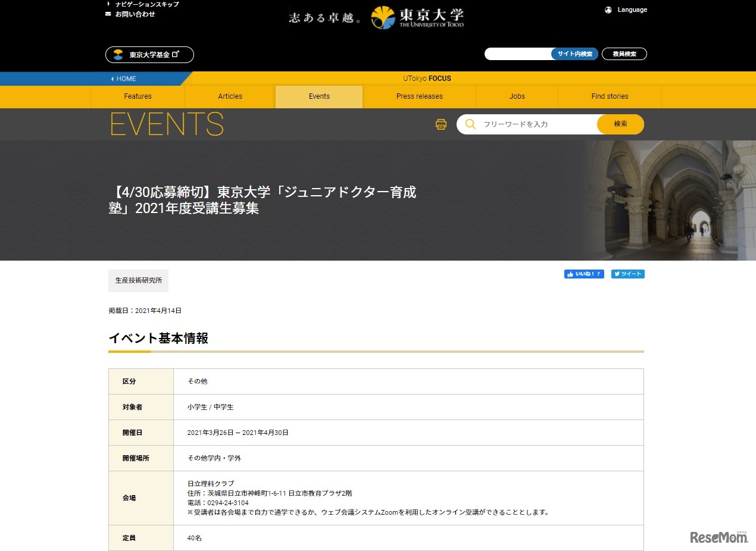Click the magnifier icon in the keyword search bar
The height and width of the screenshot is (551, 756).
[470, 124]
